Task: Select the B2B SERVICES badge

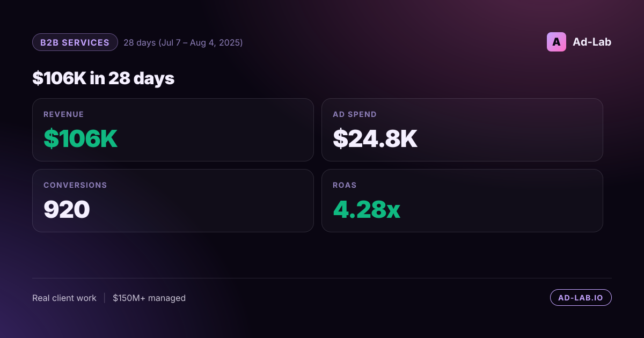Action: tap(75, 42)
